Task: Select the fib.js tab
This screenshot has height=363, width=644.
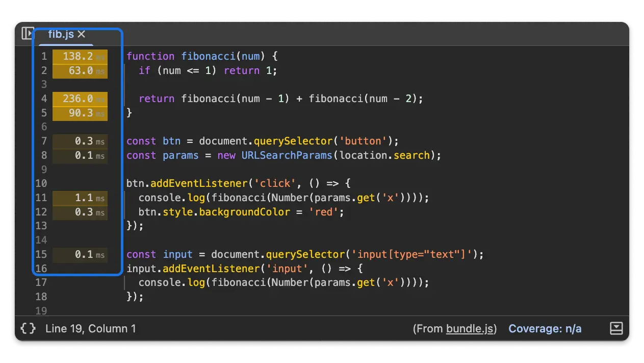Action: (x=60, y=35)
